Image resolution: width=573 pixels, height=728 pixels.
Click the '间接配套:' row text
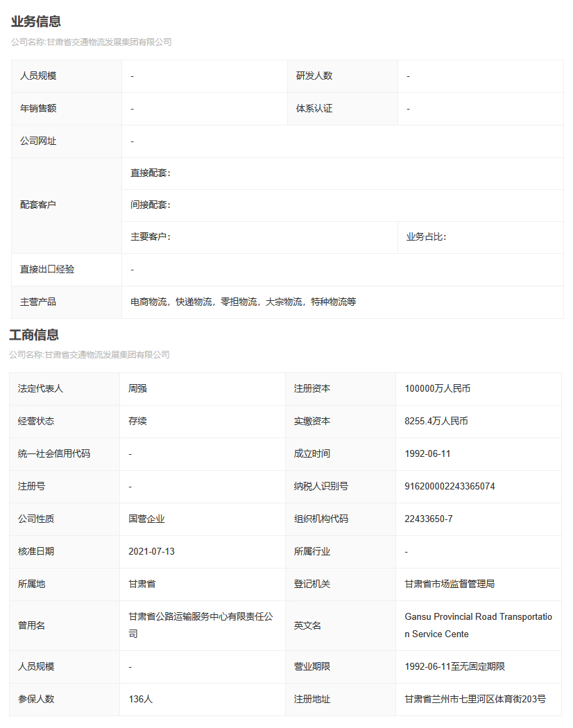point(151,205)
